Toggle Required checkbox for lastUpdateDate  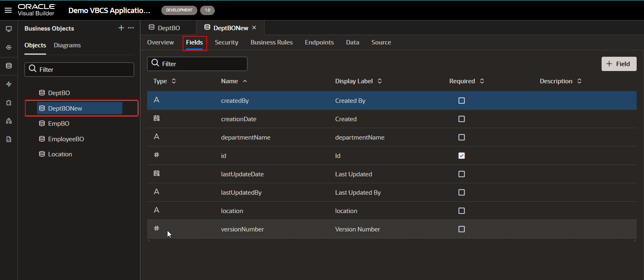(461, 174)
